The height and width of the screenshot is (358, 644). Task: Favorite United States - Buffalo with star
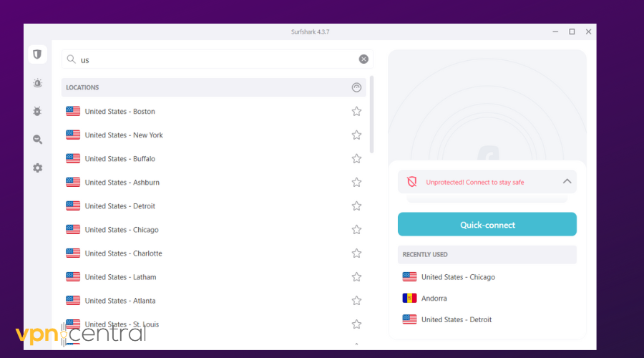(356, 159)
